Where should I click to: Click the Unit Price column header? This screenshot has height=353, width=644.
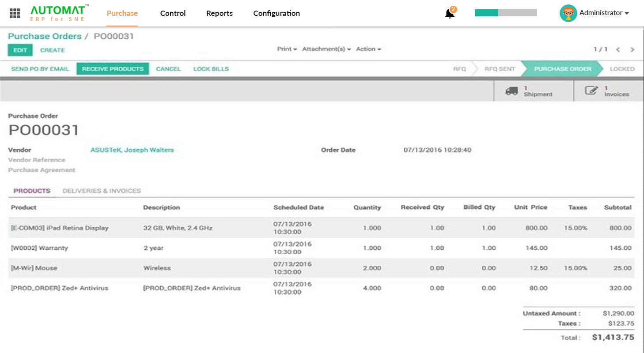tap(530, 207)
